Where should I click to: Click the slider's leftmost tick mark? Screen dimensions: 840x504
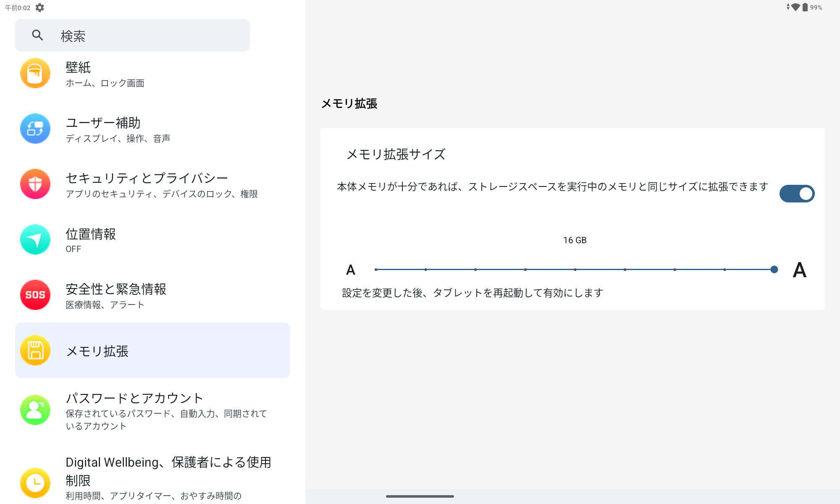pyautogui.click(x=376, y=270)
